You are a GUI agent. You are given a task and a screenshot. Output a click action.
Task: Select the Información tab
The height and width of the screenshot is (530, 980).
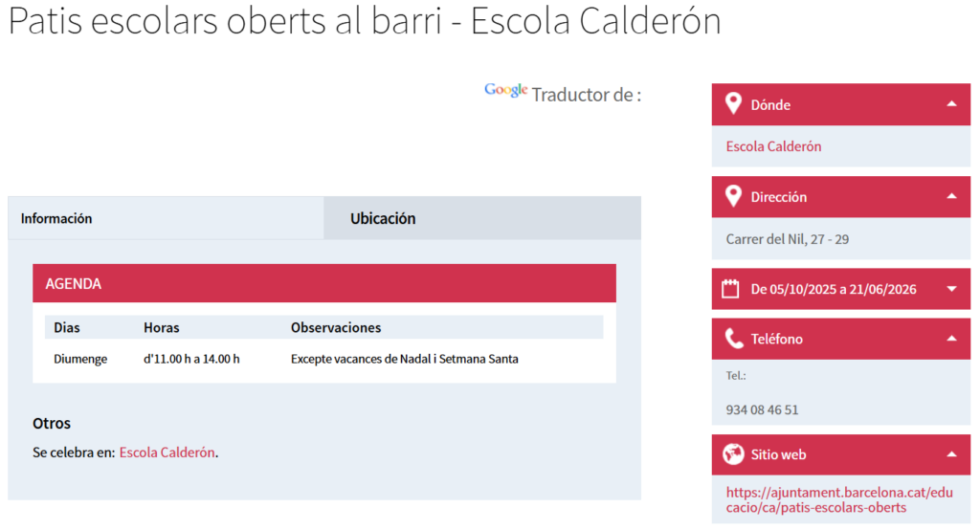pos(57,218)
